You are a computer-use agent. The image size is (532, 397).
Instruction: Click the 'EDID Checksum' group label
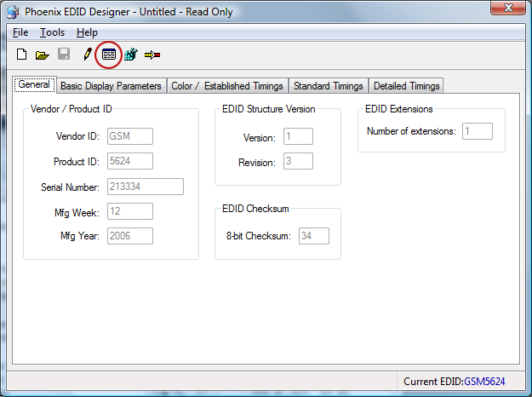[255, 209]
